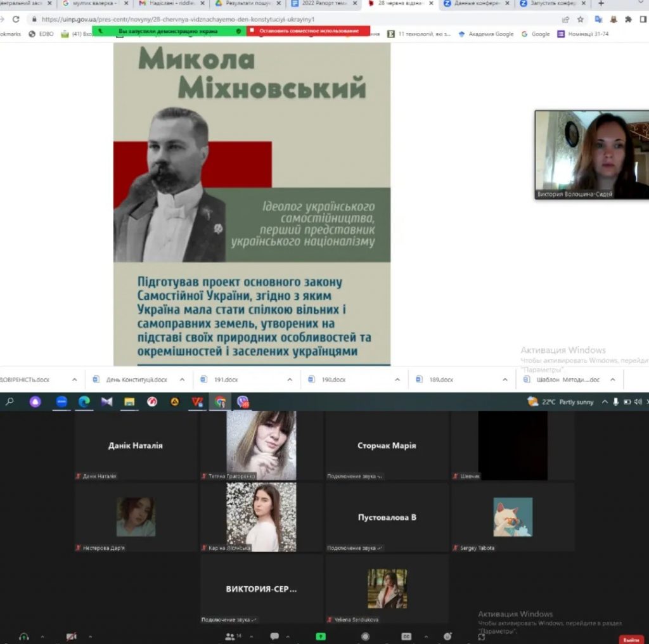Open the video settings arrow next to camera

tap(89, 636)
